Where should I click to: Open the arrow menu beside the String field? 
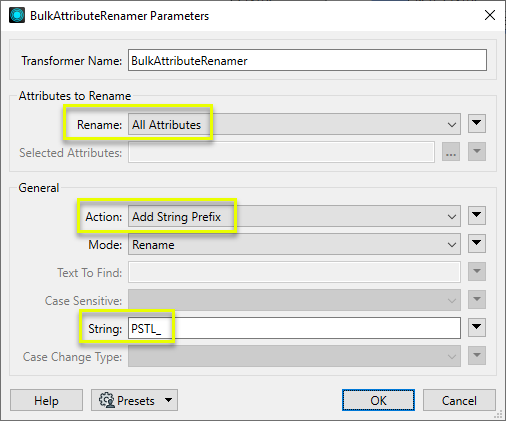(x=477, y=327)
